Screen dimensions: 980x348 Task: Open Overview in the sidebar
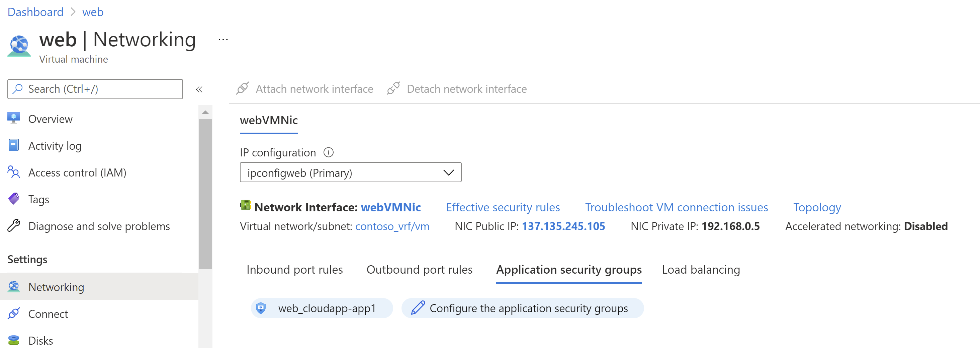click(x=50, y=119)
